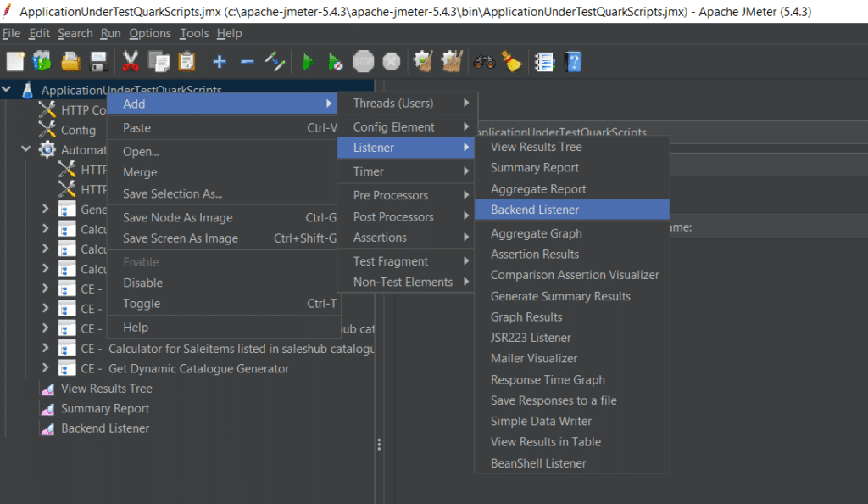The width and height of the screenshot is (868, 504).
Task: Choose Generate Summary Results
Action: pyautogui.click(x=572, y=296)
